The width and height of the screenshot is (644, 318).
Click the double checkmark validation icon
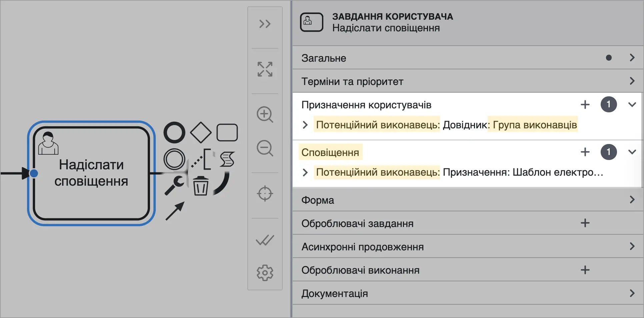[265, 240]
